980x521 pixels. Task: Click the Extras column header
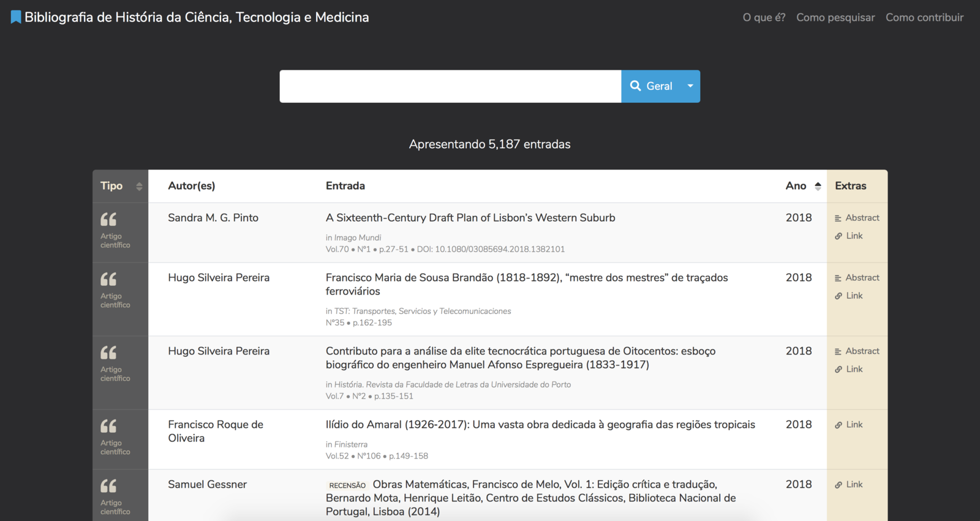click(851, 186)
